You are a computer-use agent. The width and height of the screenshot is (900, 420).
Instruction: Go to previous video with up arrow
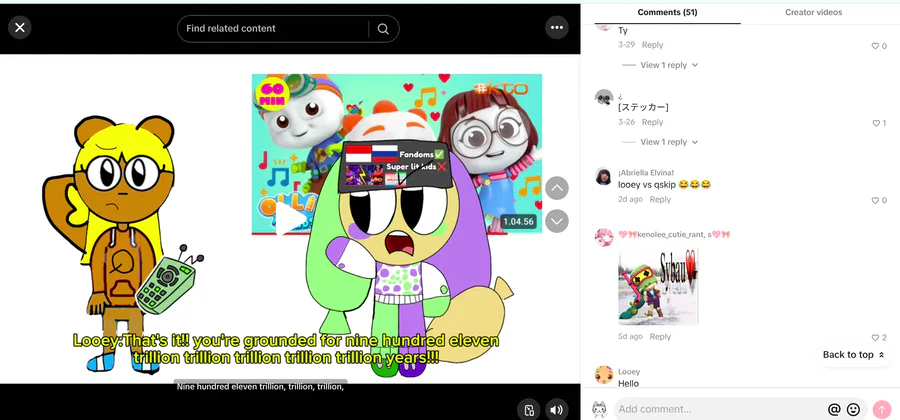(556, 188)
